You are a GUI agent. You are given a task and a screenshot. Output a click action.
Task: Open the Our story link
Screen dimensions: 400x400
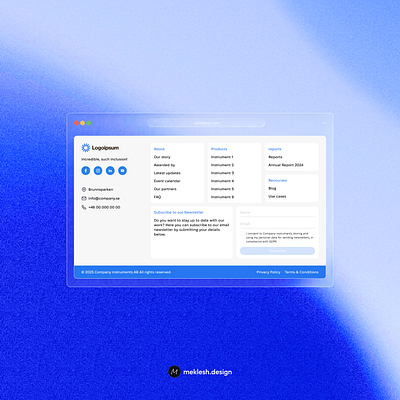[x=162, y=157]
